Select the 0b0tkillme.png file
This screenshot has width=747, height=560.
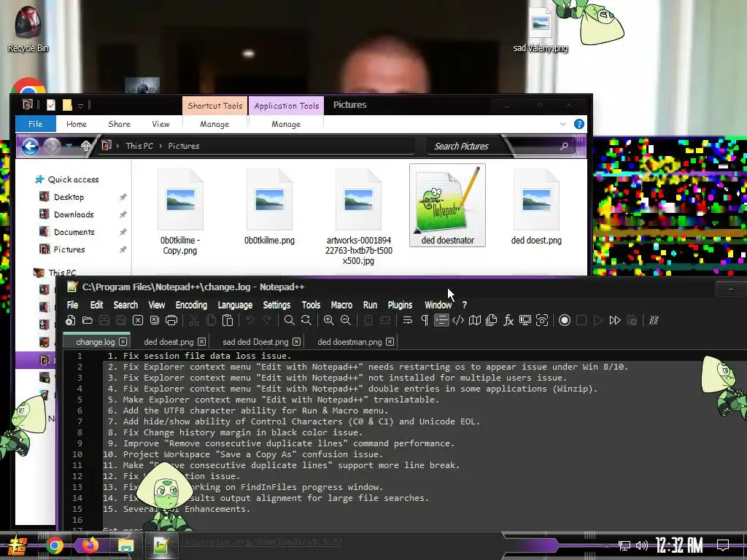[270, 208]
